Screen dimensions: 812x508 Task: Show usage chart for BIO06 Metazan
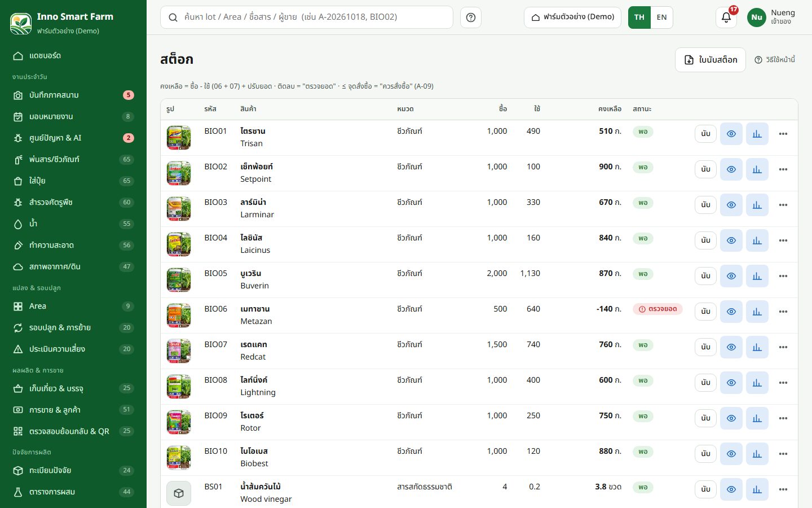click(x=757, y=312)
